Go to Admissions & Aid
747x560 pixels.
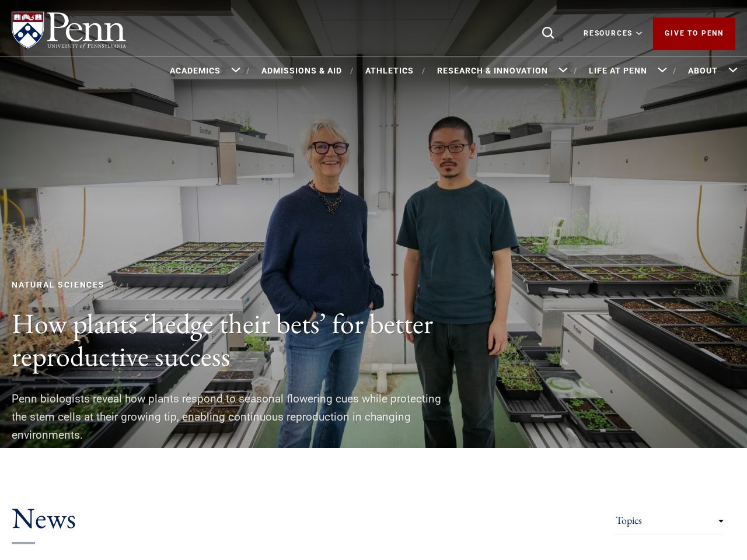click(301, 71)
